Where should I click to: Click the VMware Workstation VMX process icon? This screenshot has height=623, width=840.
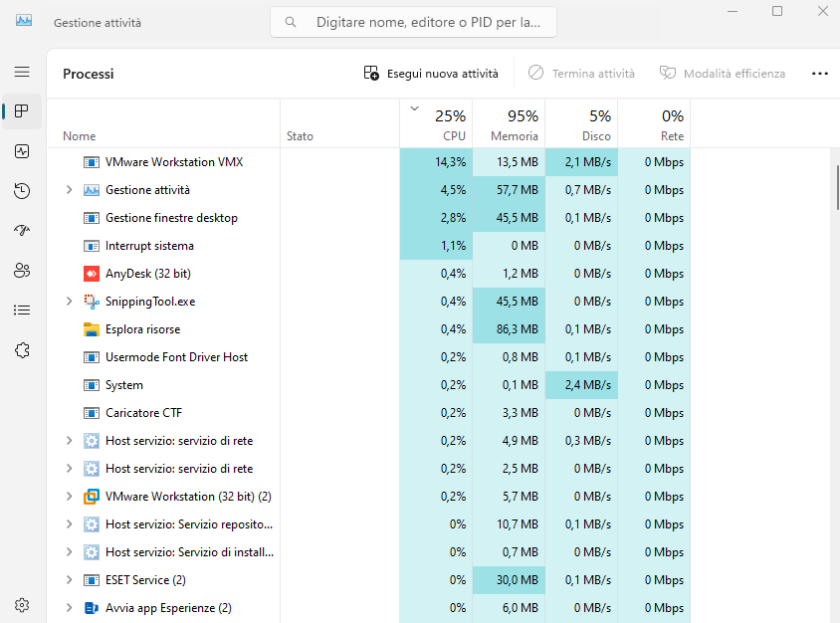coord(92,162)
